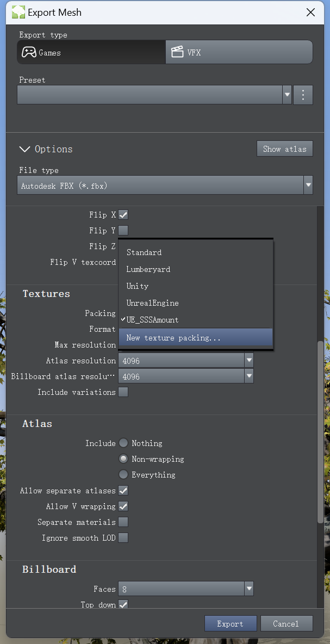Expand the Atlas resolution dropdown

click(x=248, y=360)
